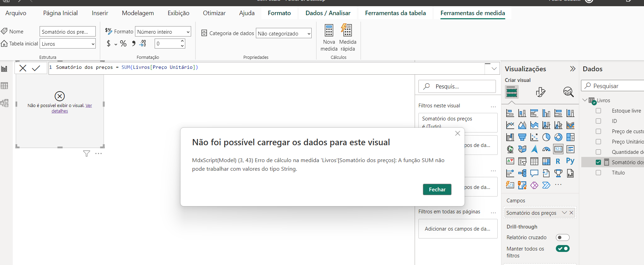Image resolution: width=644 pixels, height=265 pixels.
Task: Toggle Relatório cruzado switch
Action: pos(563,237)
